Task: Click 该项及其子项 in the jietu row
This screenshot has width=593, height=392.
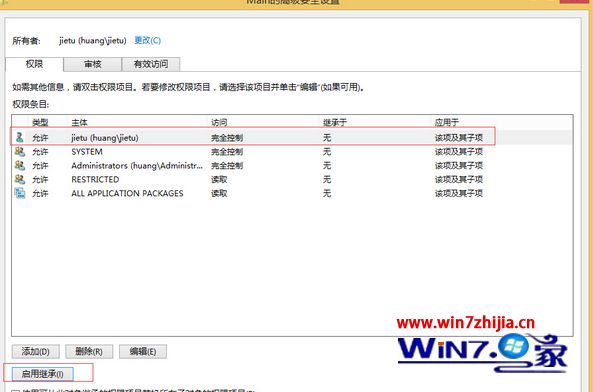Action: tap(459, 138)
